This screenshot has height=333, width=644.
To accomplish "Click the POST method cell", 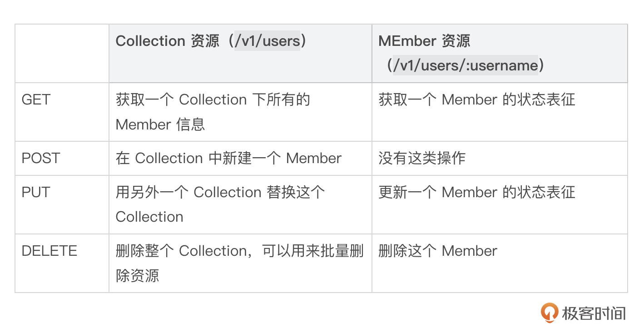I will (41, 158).
